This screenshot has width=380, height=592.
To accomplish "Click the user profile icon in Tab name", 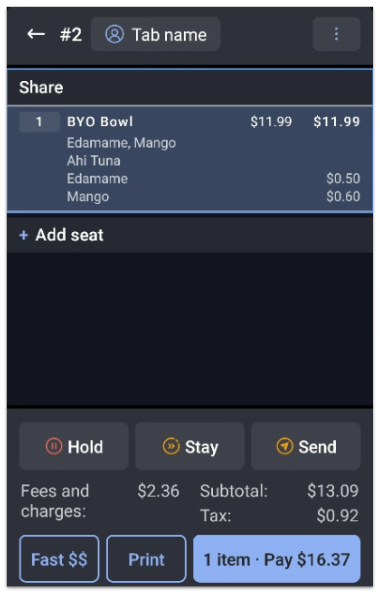I will [114, 34].
